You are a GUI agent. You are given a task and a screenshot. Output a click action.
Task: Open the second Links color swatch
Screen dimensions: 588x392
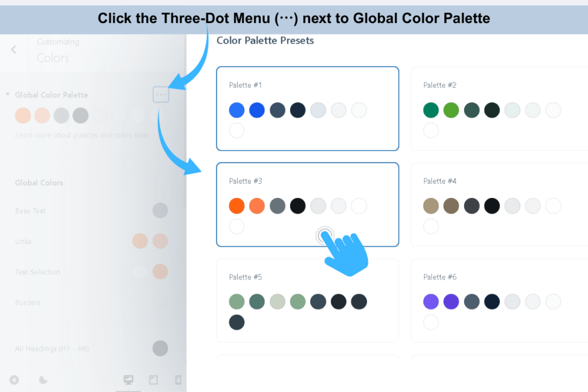[160, 241]
